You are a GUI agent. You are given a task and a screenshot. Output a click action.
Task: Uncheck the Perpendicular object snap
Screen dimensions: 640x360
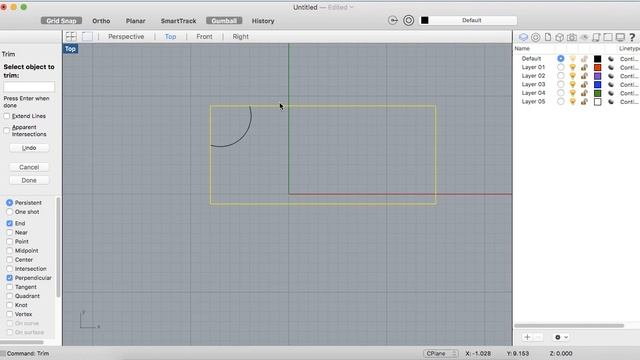[9, 278]
